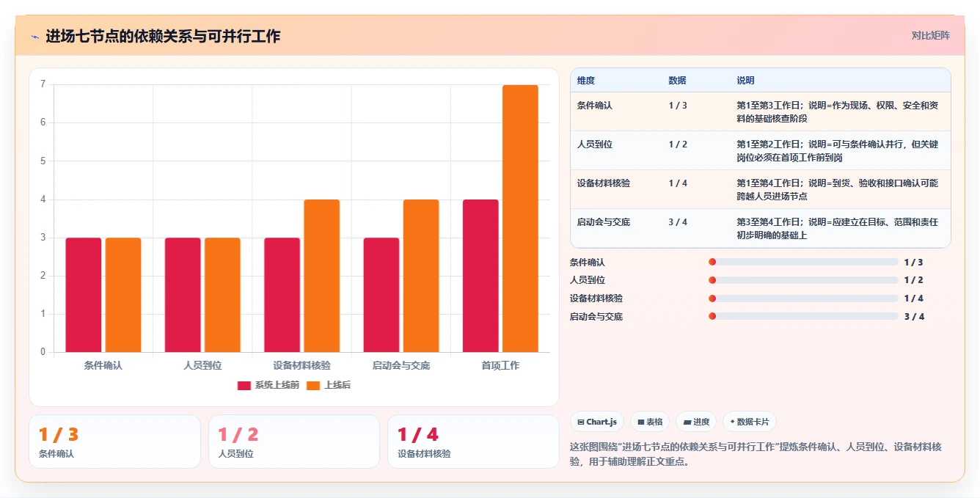Open the 1 / 2 人员到位 data card
The width and height of the screenshot is (980, 498).
tap(294, 442)
